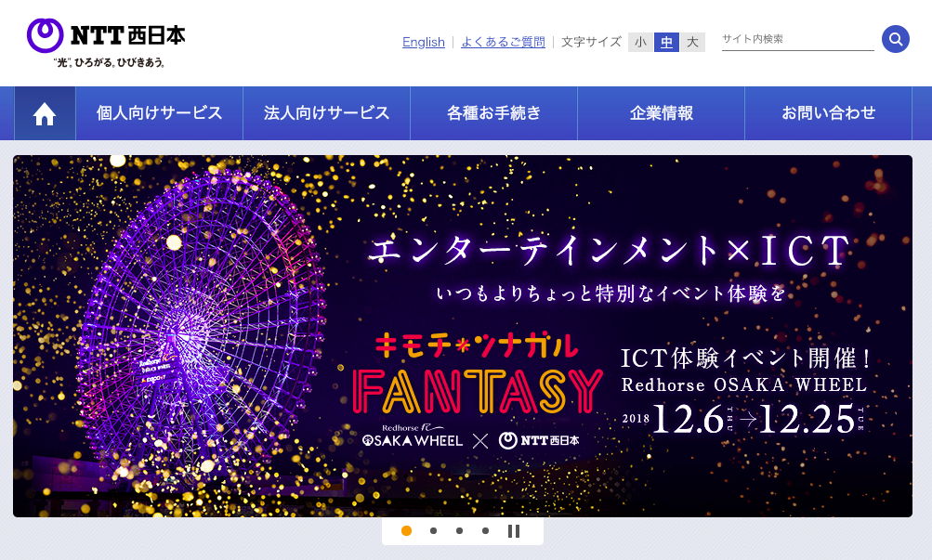
Task: Go to the home icon in navigation bar
Action: pos(45,113)
